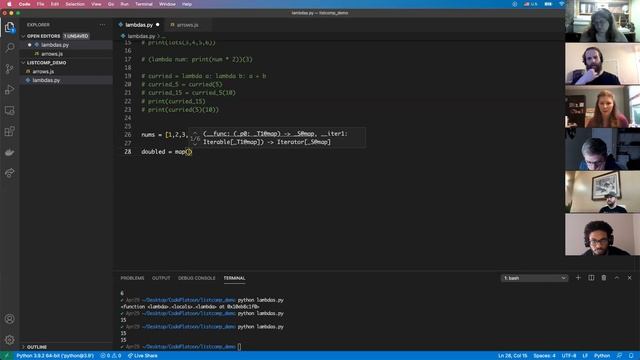Maximize the panel with chevron up icon
This screenshot has width=640, height=360.
[x=617, y=278]
